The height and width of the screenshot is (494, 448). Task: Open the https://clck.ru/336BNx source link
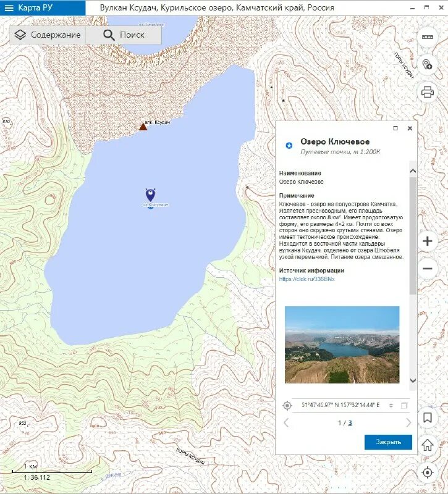coord(306,279)
